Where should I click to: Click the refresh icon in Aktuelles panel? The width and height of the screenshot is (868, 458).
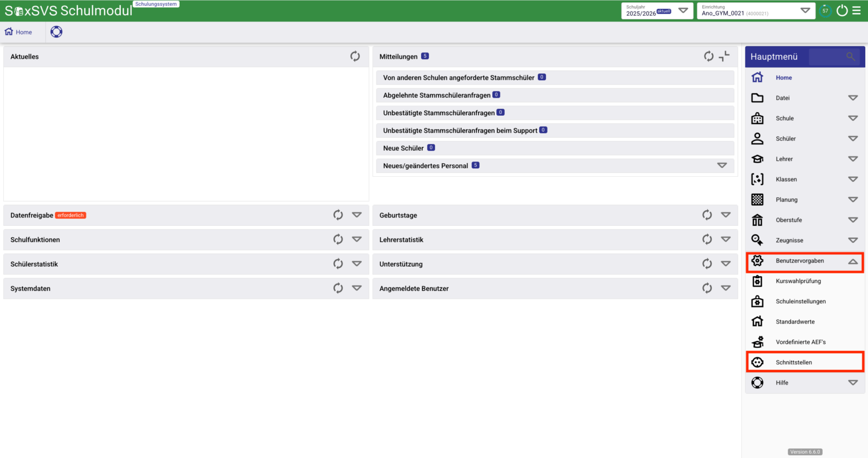(355, 56)
